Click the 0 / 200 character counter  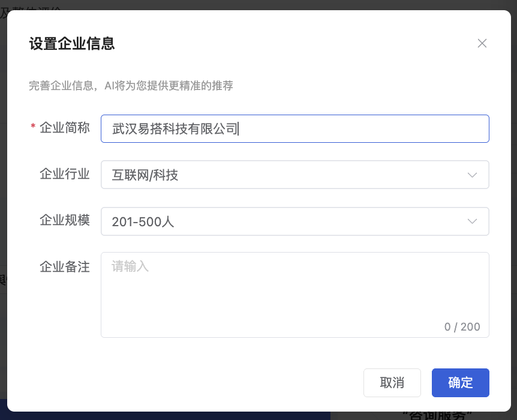[462, 326]
